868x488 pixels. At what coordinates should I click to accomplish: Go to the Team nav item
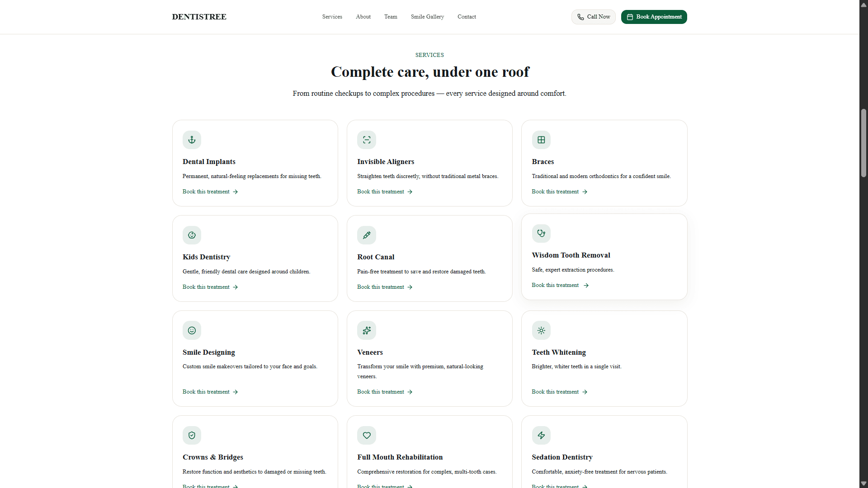pyautogui.click(x=391, y=17)
